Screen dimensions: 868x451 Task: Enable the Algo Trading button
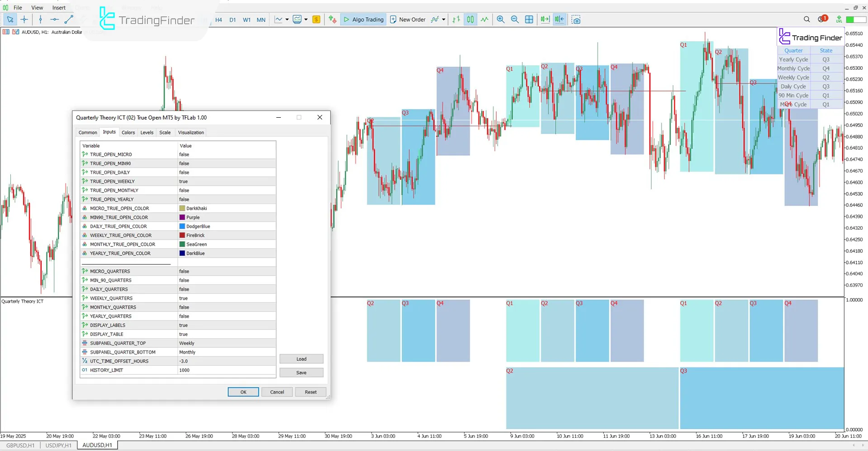[x=363, y=19]
